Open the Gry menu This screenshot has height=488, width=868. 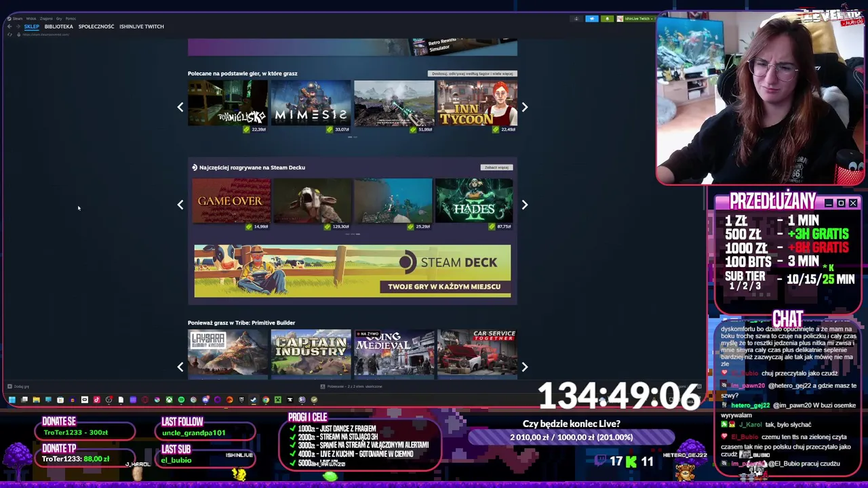click(59, 18)
